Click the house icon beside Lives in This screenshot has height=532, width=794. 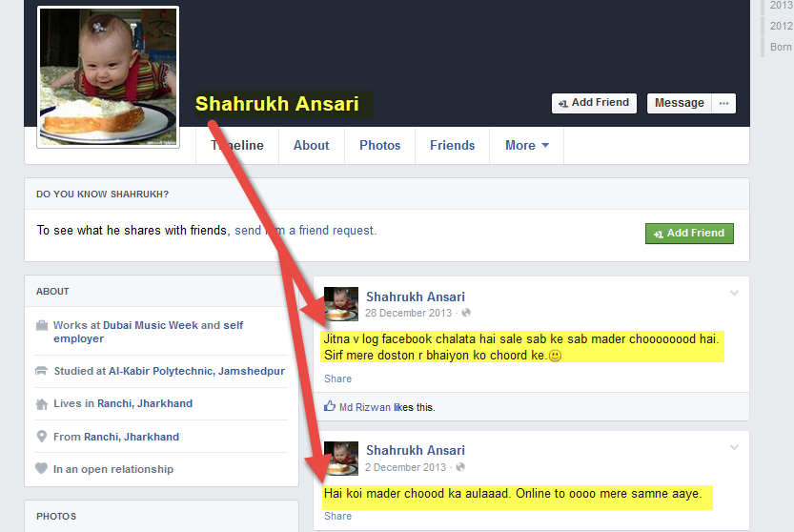coord(42,404)
